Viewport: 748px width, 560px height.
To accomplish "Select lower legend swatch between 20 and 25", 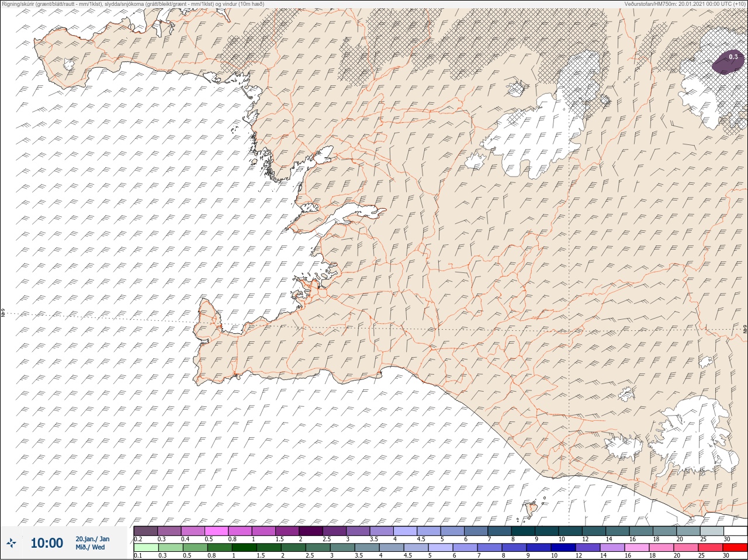I will click(x=686, y=548).
